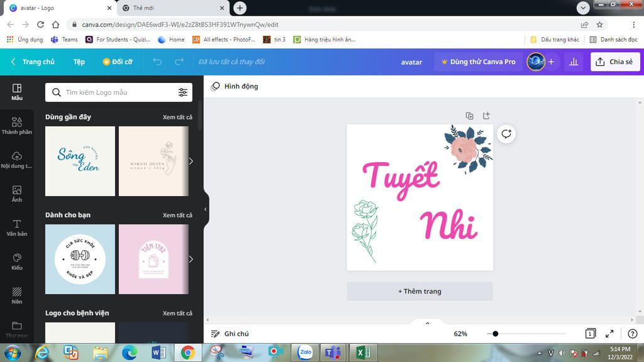
Task: Open the Thư mục folders panel
Action: 17,329
